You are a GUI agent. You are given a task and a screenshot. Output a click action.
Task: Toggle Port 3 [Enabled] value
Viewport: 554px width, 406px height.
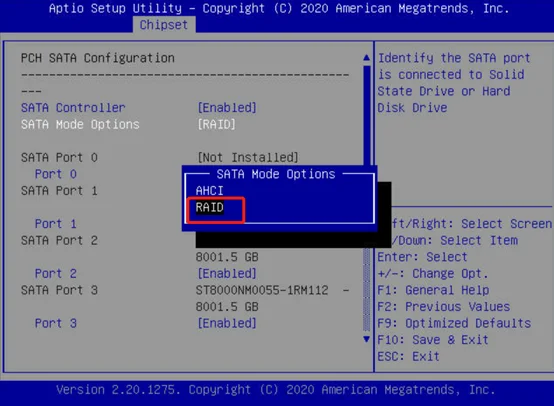coord(227,324)
